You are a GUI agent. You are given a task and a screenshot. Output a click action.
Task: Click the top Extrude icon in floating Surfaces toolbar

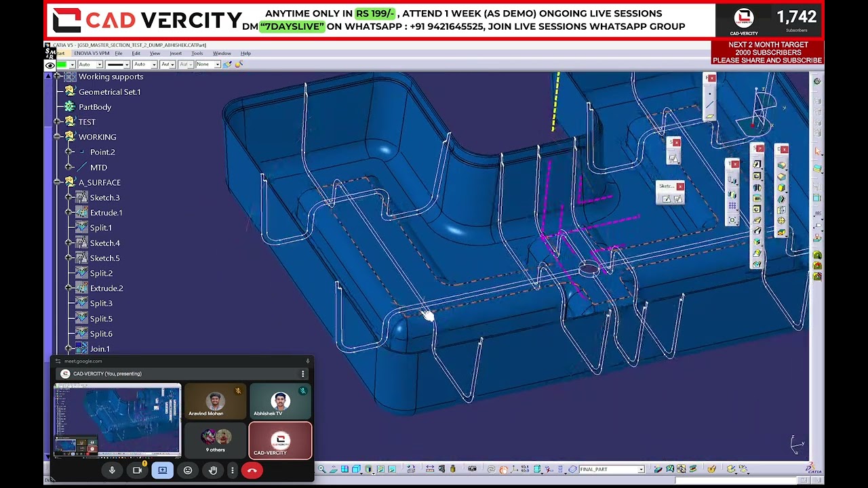(x=757, y=164)
